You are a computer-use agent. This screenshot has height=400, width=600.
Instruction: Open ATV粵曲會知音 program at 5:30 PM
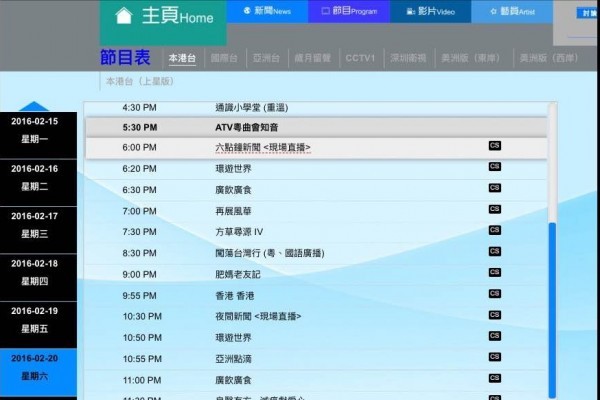point(249,127)
